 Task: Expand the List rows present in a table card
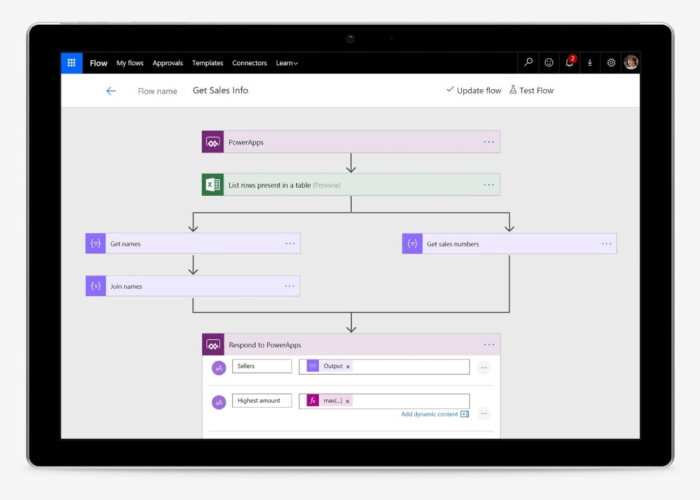coord(351,185)
